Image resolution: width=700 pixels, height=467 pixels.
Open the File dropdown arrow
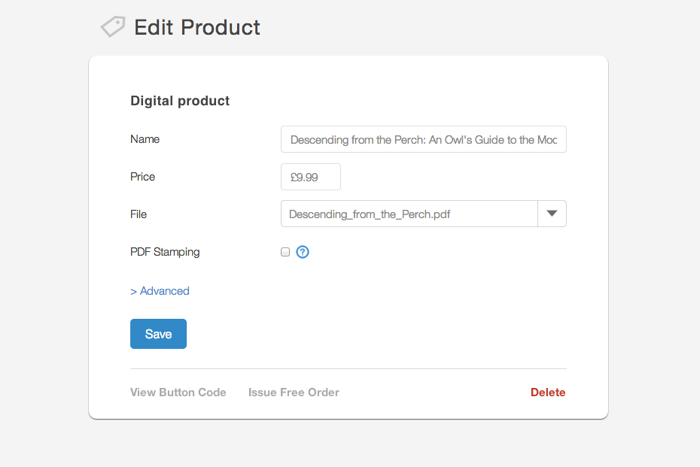coord(552,214)
